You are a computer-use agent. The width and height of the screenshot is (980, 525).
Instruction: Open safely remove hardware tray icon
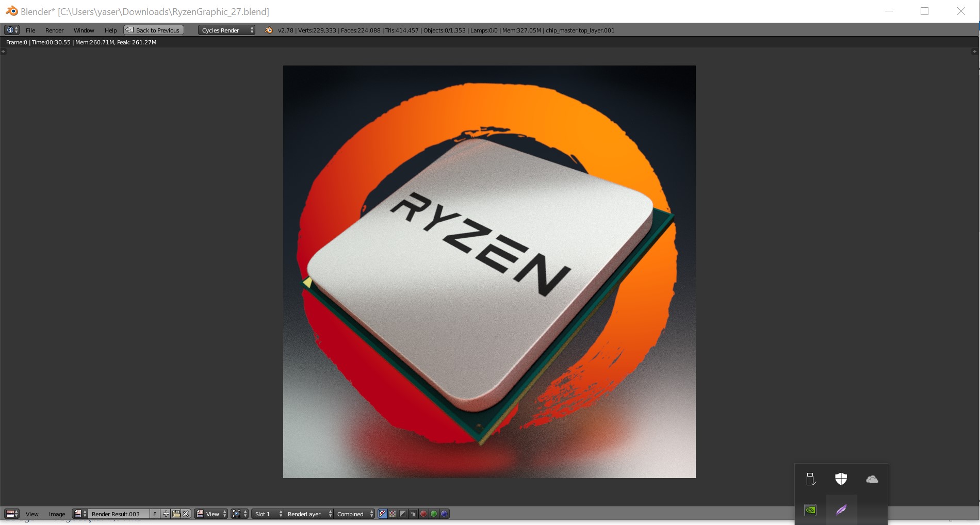pos(810,480)
